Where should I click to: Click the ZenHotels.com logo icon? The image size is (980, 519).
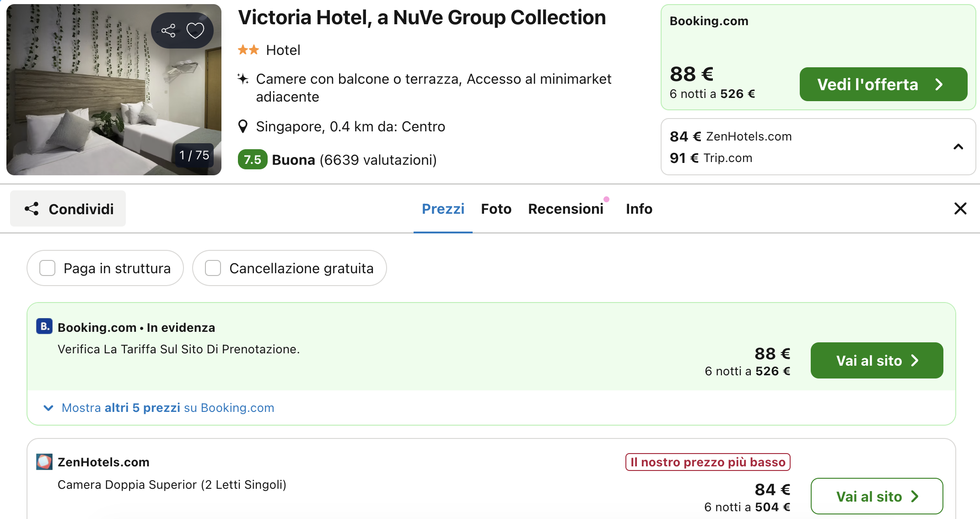coord(44,462)
